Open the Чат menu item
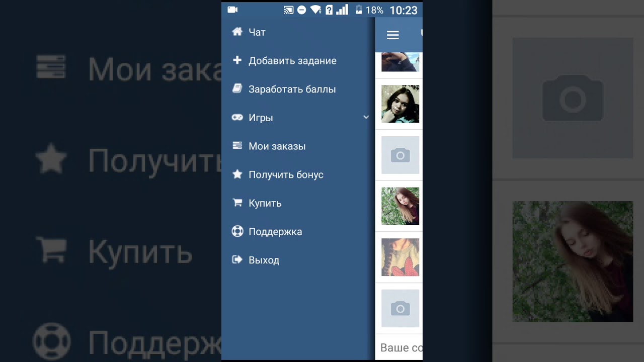 298,32
